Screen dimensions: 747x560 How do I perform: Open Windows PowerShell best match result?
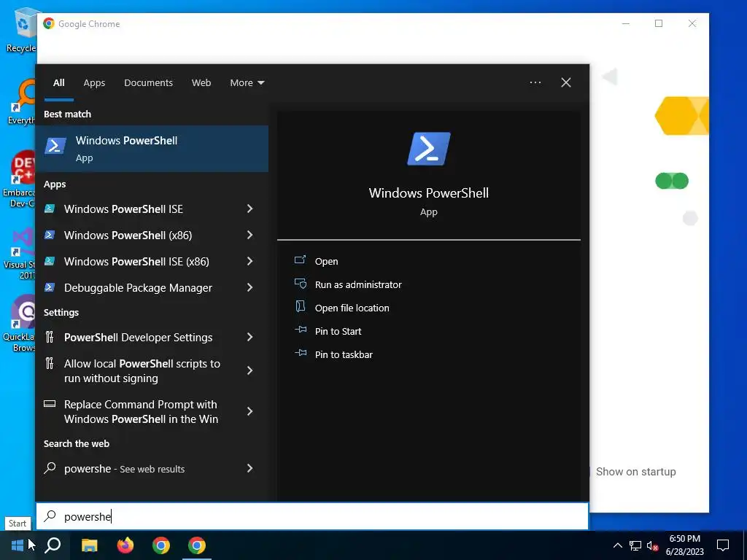pos(152,149)
